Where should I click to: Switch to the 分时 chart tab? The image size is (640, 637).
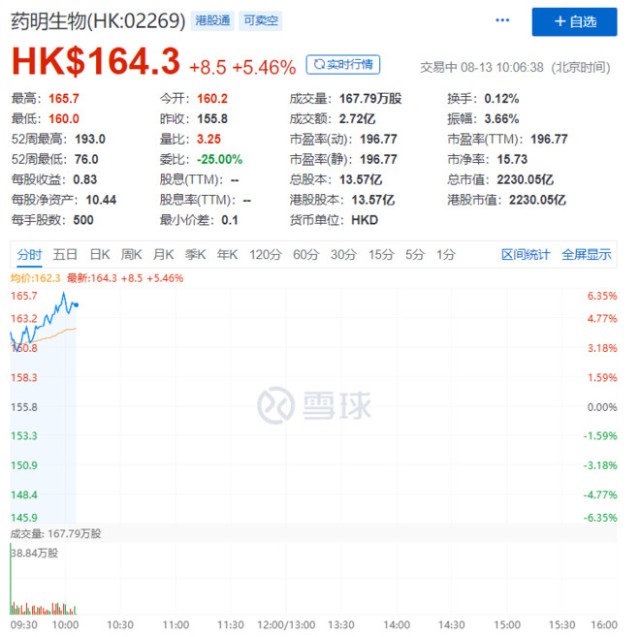(29, 254)
